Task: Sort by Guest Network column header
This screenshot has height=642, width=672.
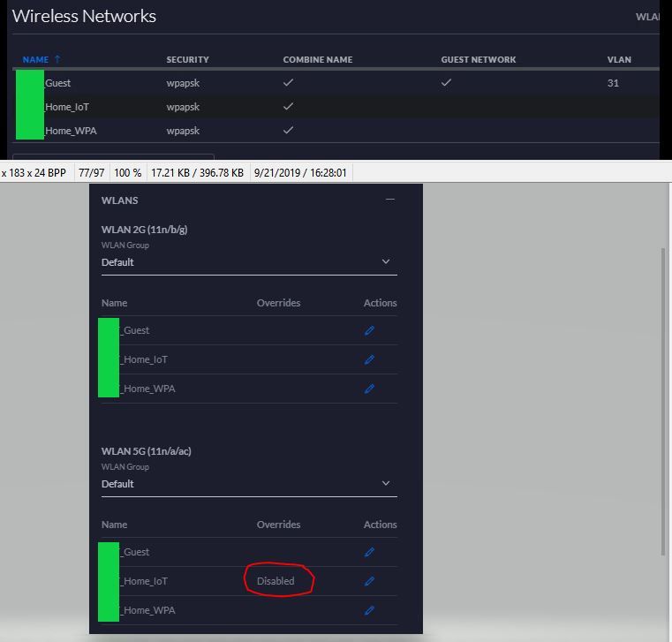Action: tap(478, 60)
